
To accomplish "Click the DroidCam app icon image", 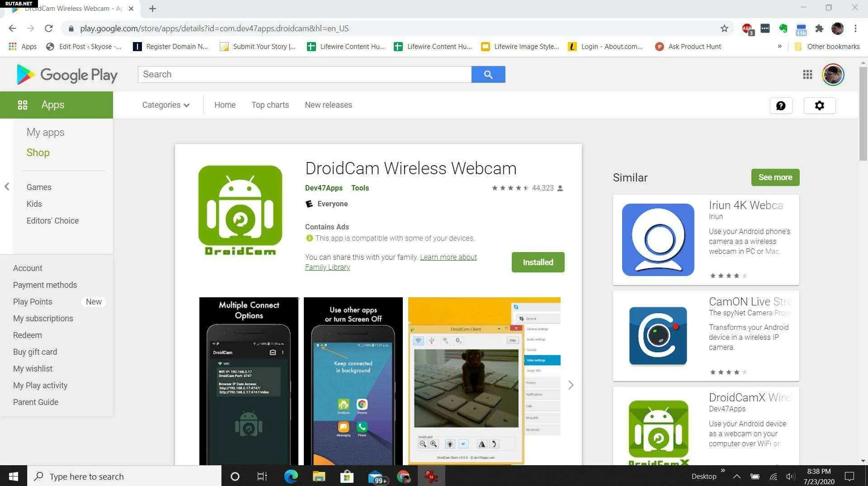I will [x=240, y=210].
